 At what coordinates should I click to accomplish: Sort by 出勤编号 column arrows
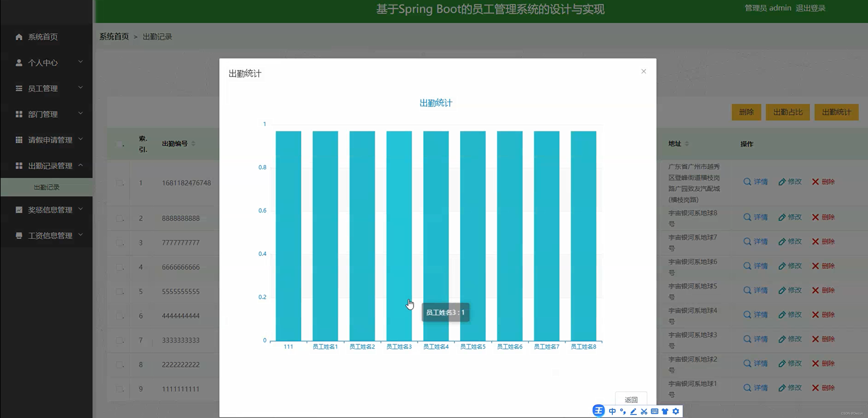(193, 144)
